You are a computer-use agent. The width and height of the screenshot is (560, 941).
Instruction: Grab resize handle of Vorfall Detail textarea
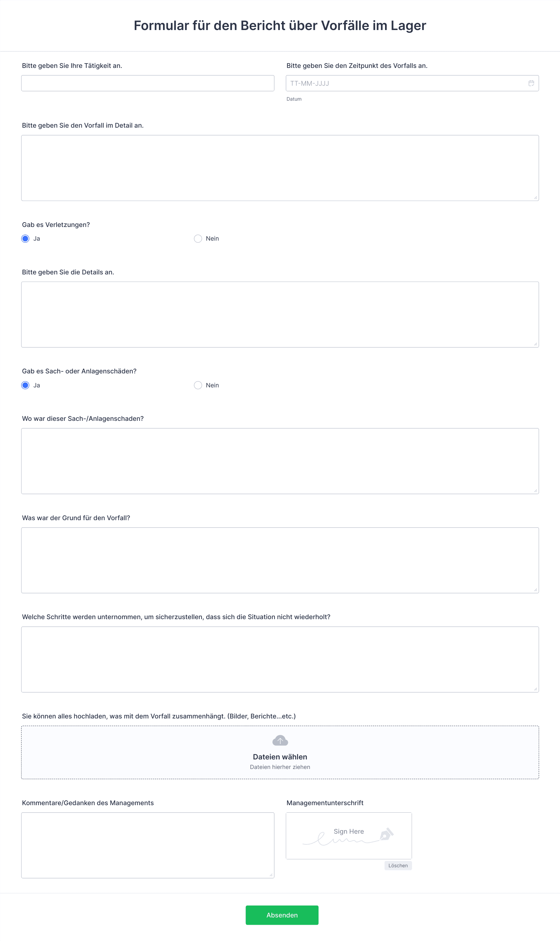[x=535, y=198]
